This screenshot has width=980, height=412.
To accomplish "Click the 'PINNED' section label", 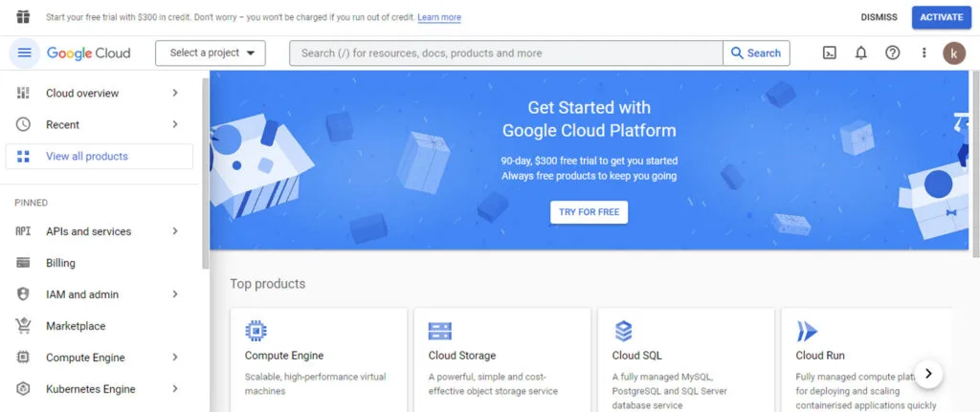I will click(32, 203).
